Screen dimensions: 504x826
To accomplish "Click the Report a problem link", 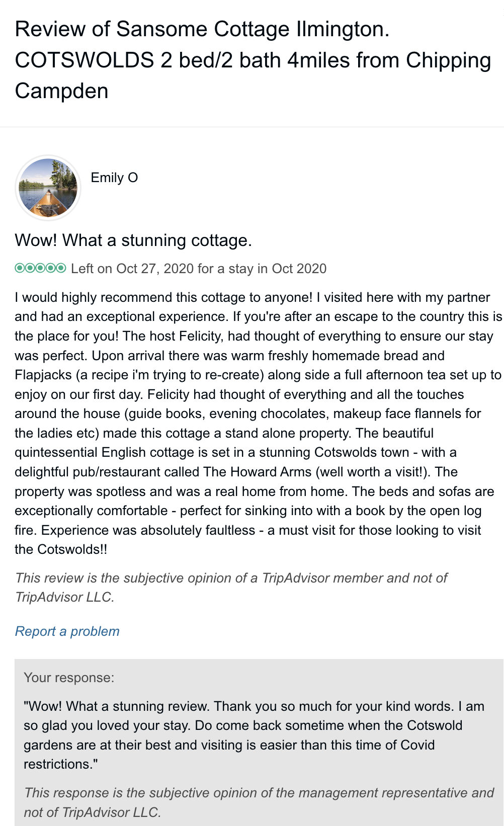I will tap(67, 631).
